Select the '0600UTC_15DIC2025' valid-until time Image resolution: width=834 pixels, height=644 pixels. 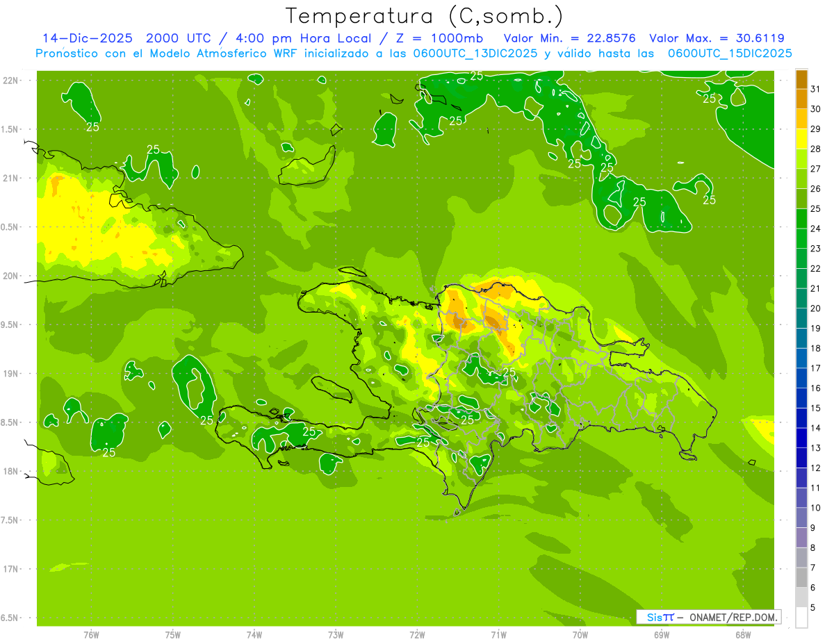730,53
